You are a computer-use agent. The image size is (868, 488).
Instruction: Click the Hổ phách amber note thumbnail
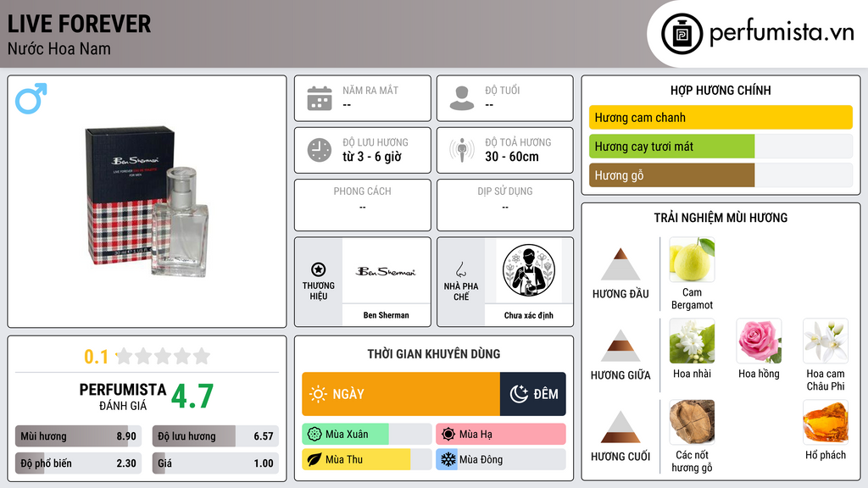pos(826,423)
